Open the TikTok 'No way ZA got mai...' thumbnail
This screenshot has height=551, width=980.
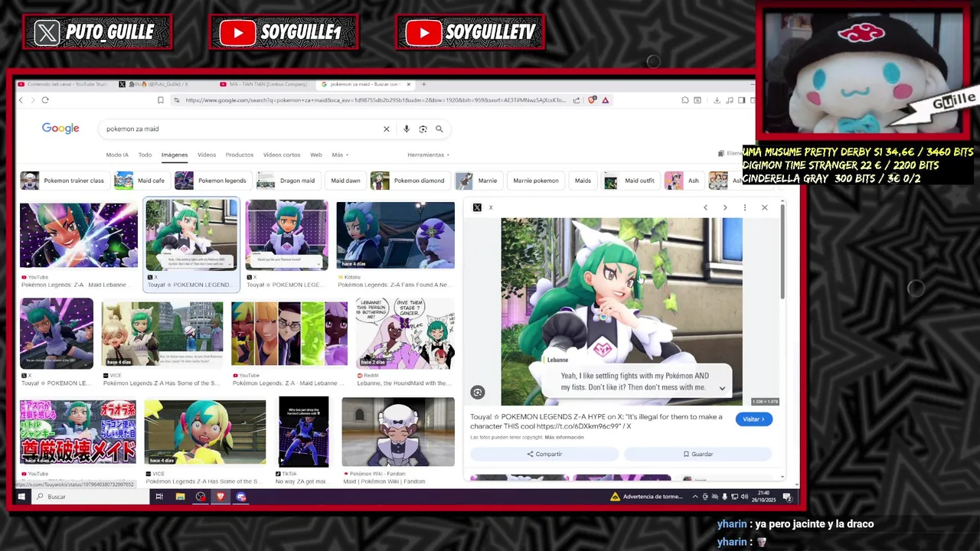click(x=303, y=432)
